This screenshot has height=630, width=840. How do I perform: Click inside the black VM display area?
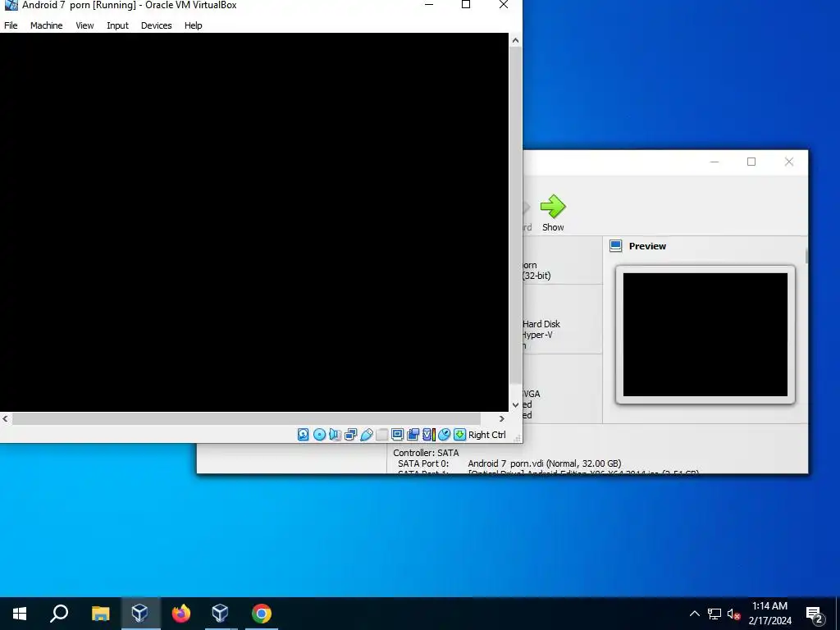click(254, 222)
